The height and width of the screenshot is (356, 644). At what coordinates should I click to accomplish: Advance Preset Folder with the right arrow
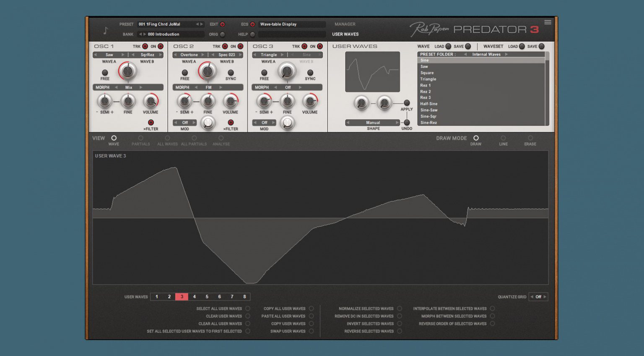[506, 54]
